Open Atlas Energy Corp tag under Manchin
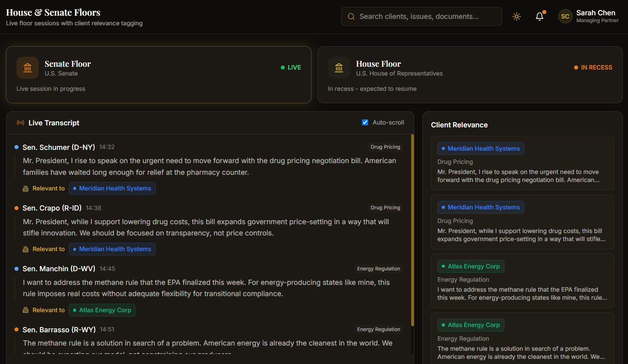Screen dimensions: 628x364 (102, 310)
